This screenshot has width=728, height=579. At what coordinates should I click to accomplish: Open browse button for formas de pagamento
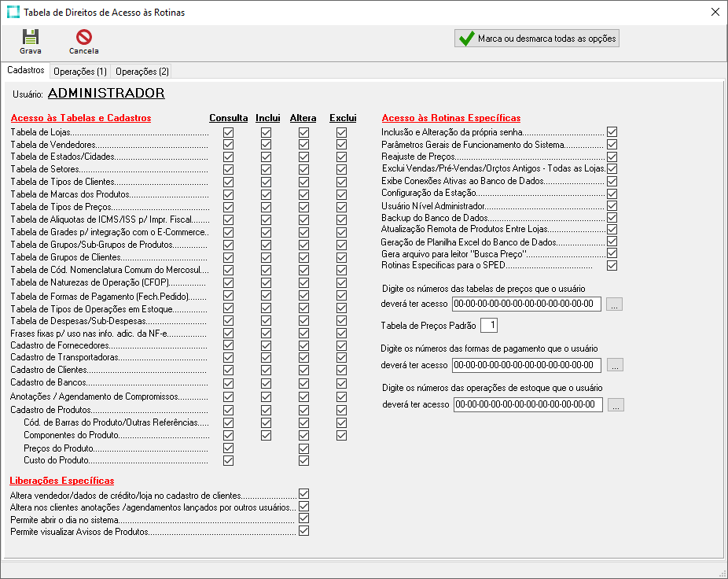click(x=615, y=365)
